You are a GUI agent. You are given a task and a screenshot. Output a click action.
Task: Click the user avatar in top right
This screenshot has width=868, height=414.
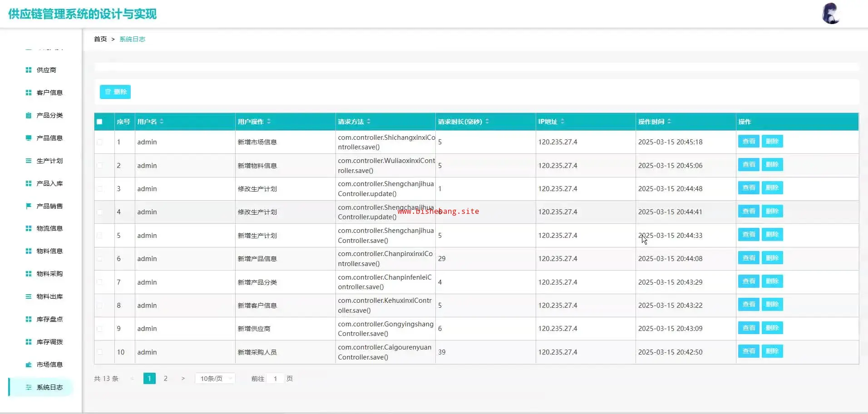[x=830, y=14]
